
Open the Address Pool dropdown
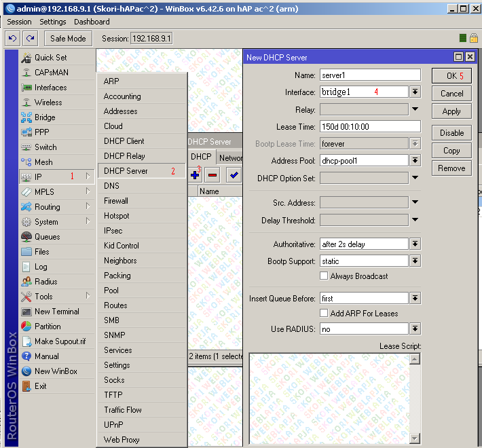[x=415, y=161]
